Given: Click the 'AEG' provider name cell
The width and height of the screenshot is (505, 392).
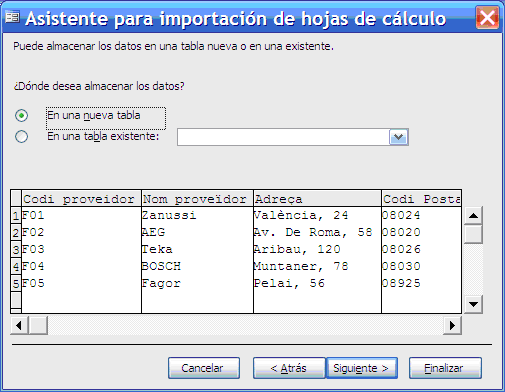Looking at the screenshot, I should click(198, 232).
